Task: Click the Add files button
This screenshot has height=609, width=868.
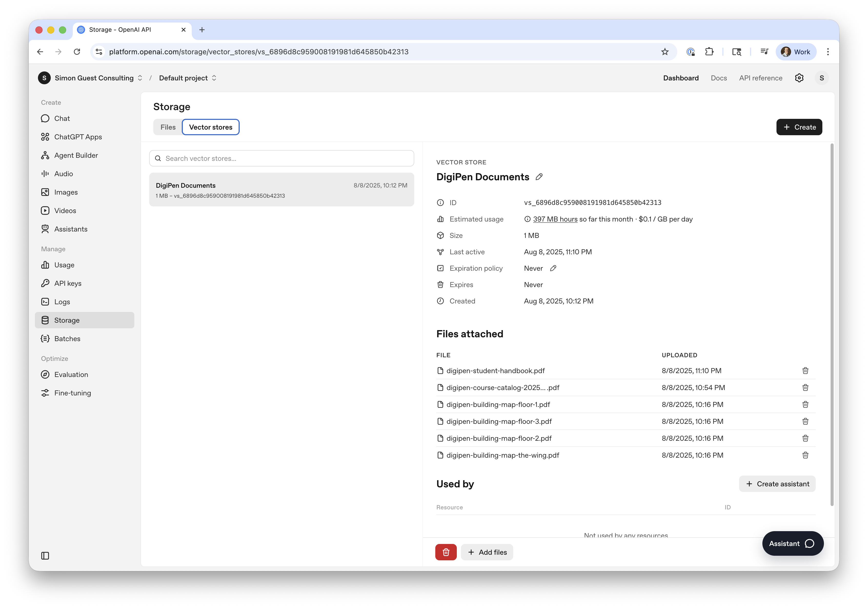Action: click(487, 552)
